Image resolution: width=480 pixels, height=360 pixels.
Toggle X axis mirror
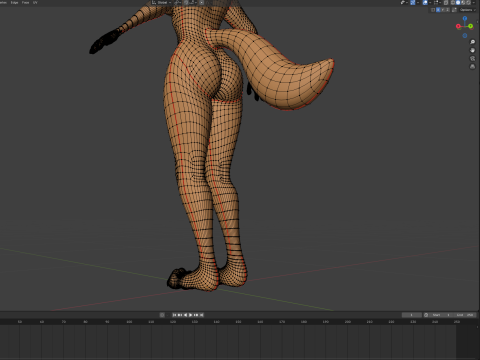coord(438,10)
